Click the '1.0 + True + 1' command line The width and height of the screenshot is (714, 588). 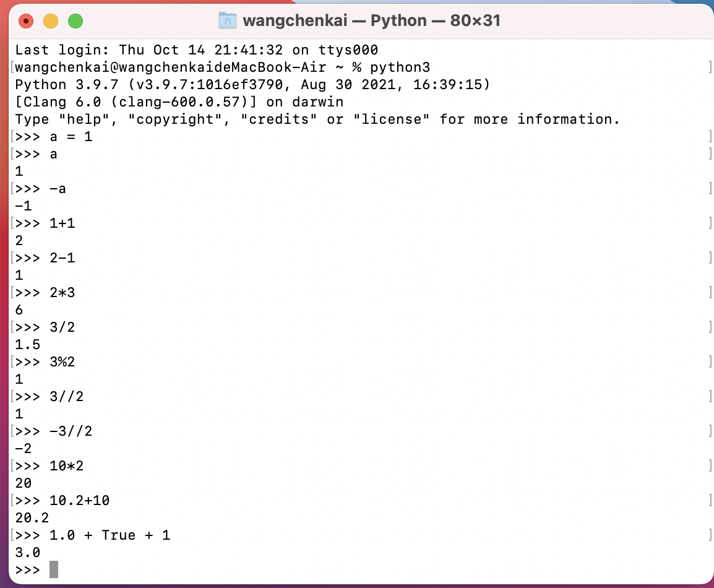110,535
